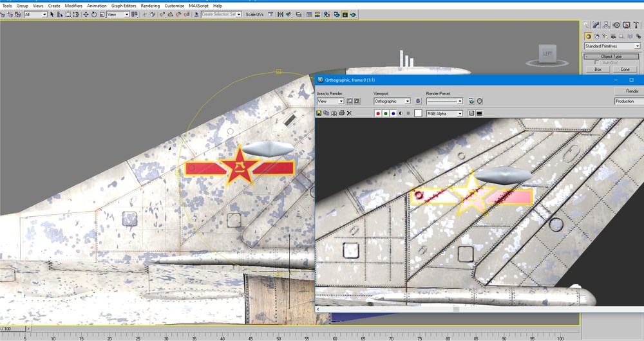Save the rendered image with disk icon
Image resolution: width=644 pixels, height=341 pixels.
coord(319,113)
